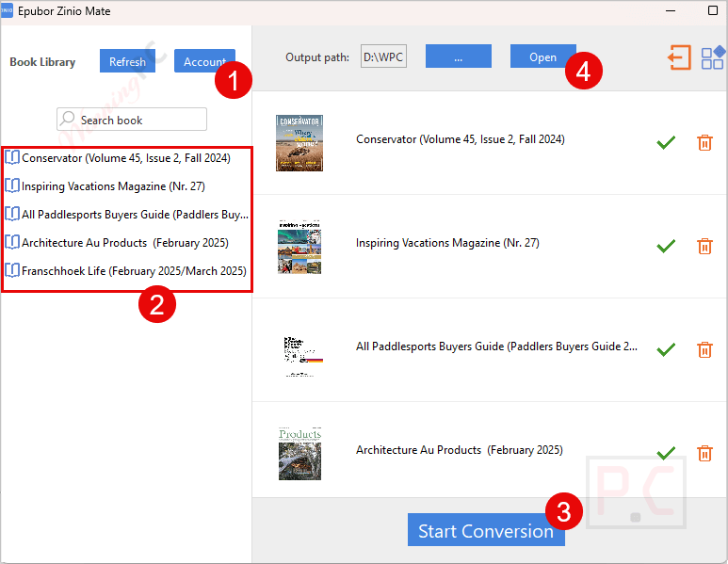Click book icon beside All Paddlesports entry
The height and width of the screenshot is (564, 728).
click(12, 215)
